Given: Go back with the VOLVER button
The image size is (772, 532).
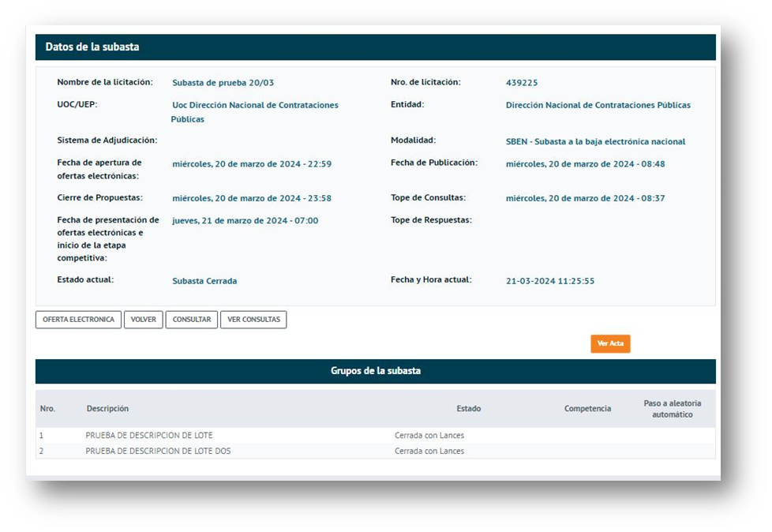Looking at the screenshot, I should click(144, 320).
